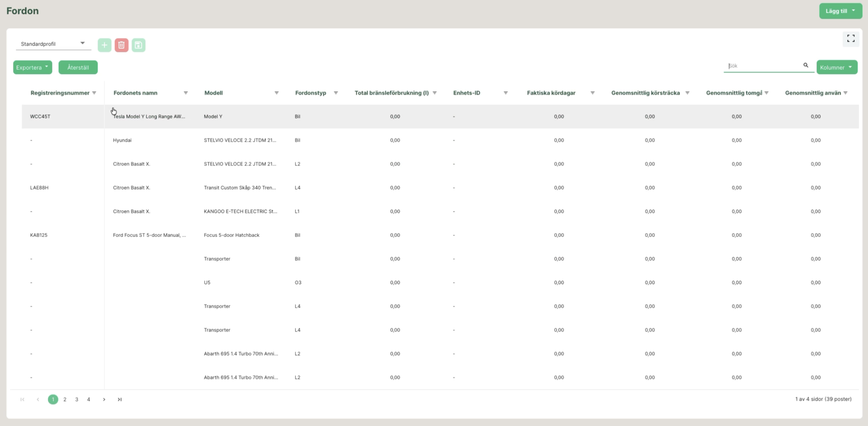The height and width of the screenshot is (426, 868).
Task: Open filter for Genomsnittlig tomgå column
Action: click(x=766, y=93)
